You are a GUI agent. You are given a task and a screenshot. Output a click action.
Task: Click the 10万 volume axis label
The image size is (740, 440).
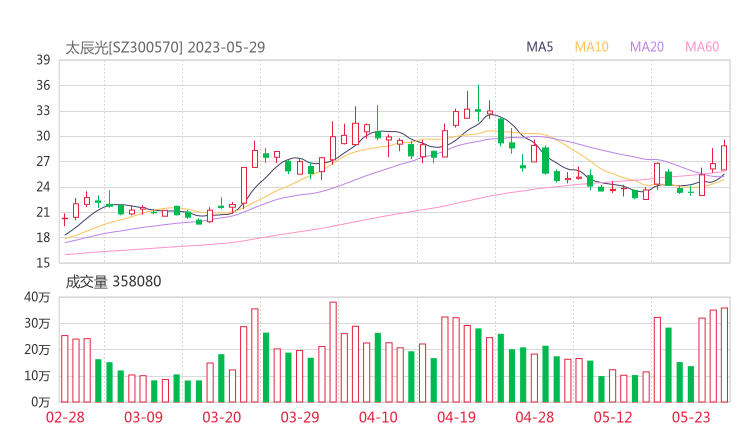[x=37, y=376]
